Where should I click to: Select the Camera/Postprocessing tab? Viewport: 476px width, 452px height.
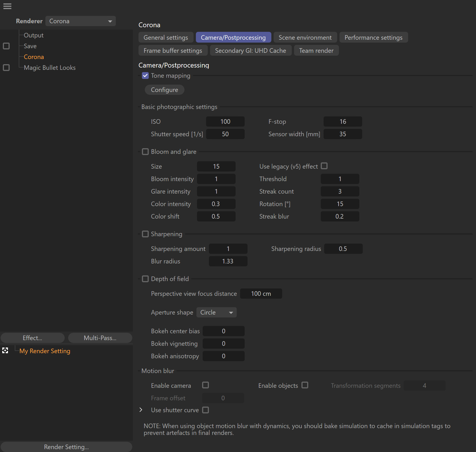coord(233,37)
